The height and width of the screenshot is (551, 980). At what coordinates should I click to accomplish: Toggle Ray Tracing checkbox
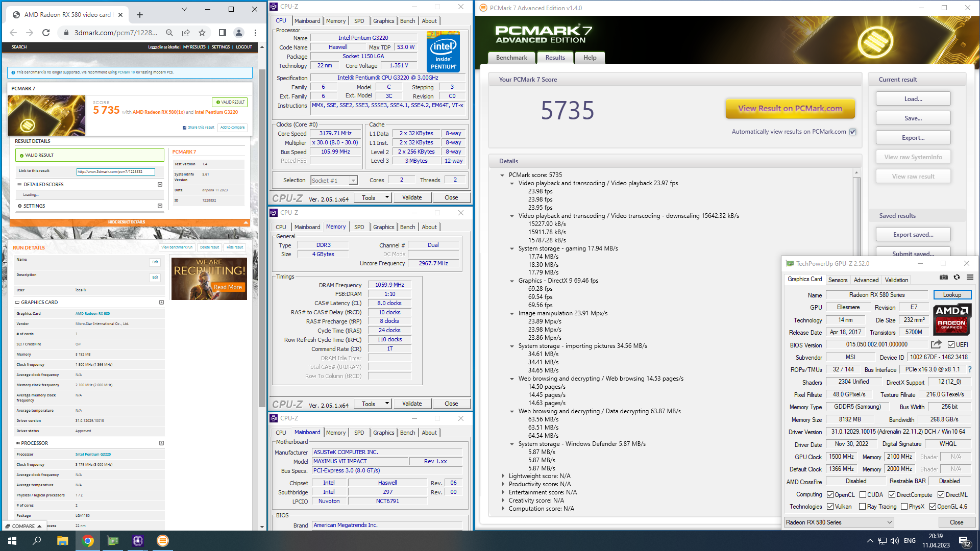pos(862,507)
